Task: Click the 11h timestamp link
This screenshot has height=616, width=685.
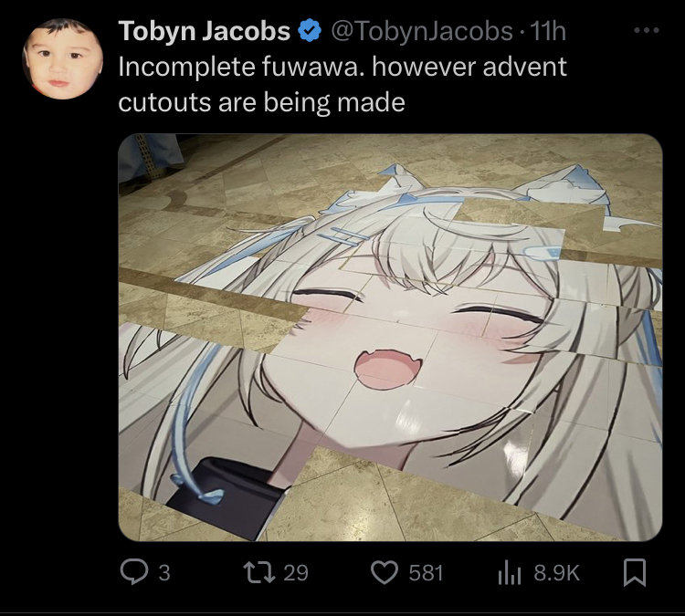Action: [548, 31]
